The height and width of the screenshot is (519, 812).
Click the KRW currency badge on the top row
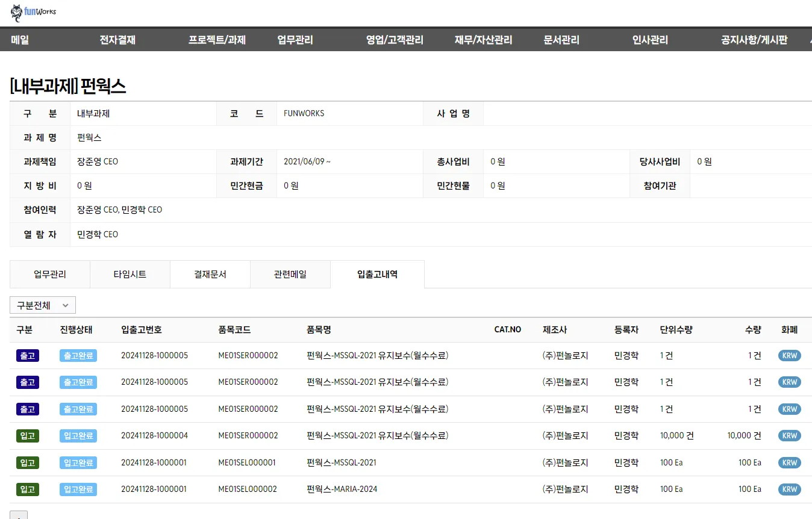coord(789,355)
